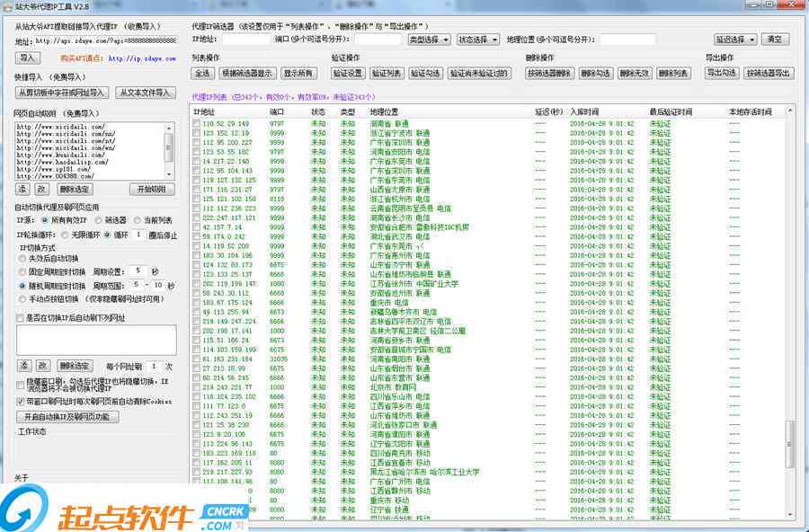Open the 延迟选择 dropdown

click(x=735, y=40)
